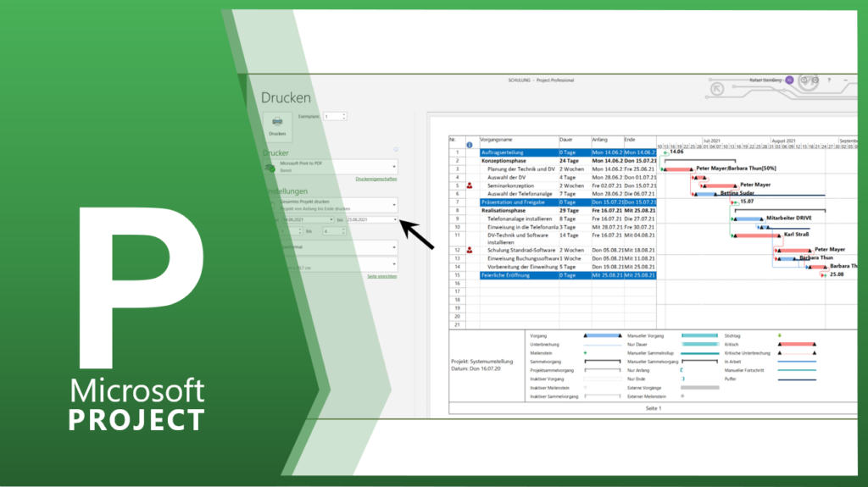Click the question mark help icon
Viewport: 868px width, 487px height.
[x=829, y=80]
